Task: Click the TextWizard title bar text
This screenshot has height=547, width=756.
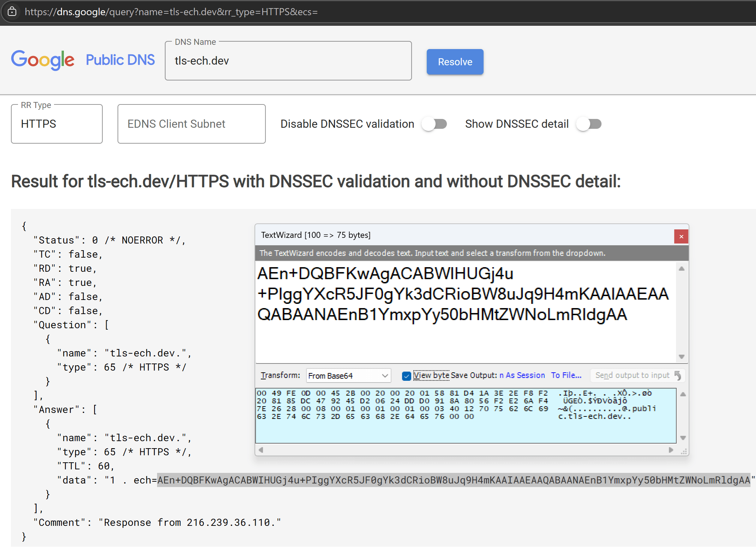Action: point(316,235)
